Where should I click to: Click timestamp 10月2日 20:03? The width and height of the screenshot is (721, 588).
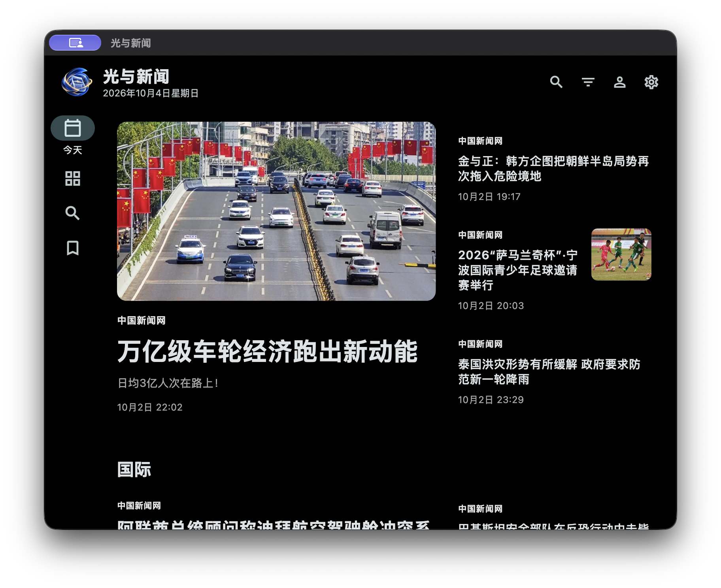pyautogui.click(x=491, y=306)
